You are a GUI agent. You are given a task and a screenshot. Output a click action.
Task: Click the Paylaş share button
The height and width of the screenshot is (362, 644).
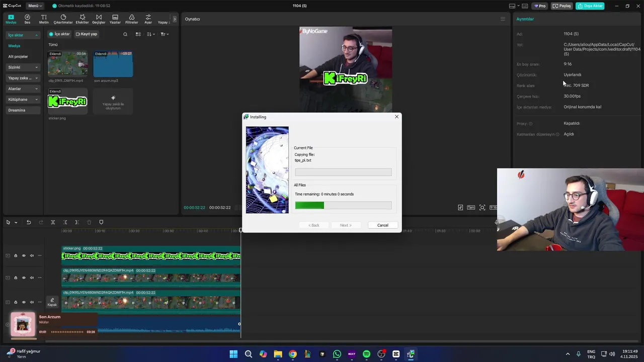tap(561, 6)
